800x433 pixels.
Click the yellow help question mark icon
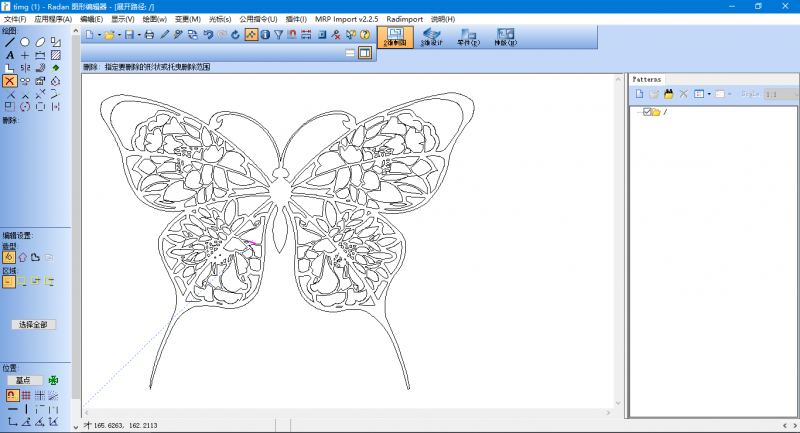365,35
